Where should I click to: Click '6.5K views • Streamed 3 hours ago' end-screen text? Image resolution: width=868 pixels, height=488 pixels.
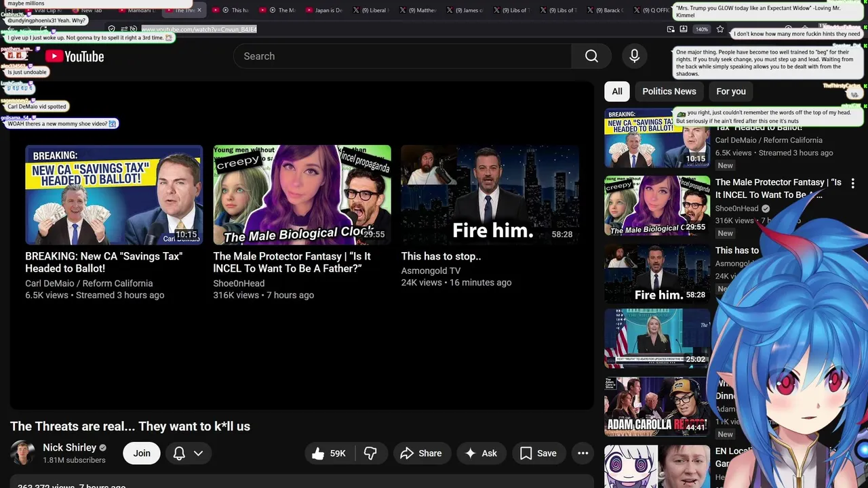(95, 296)
